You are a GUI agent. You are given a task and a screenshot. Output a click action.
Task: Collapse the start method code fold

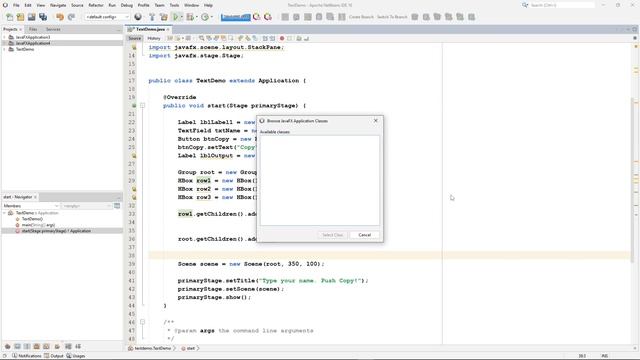click(142, 105)
